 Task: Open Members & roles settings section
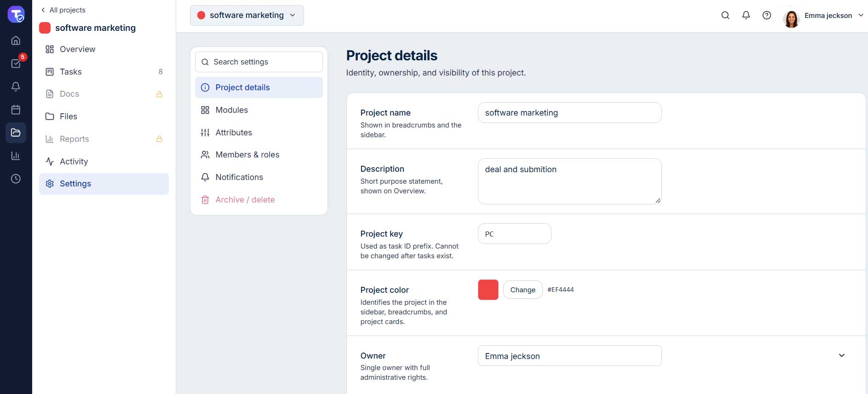click(259, 155)
